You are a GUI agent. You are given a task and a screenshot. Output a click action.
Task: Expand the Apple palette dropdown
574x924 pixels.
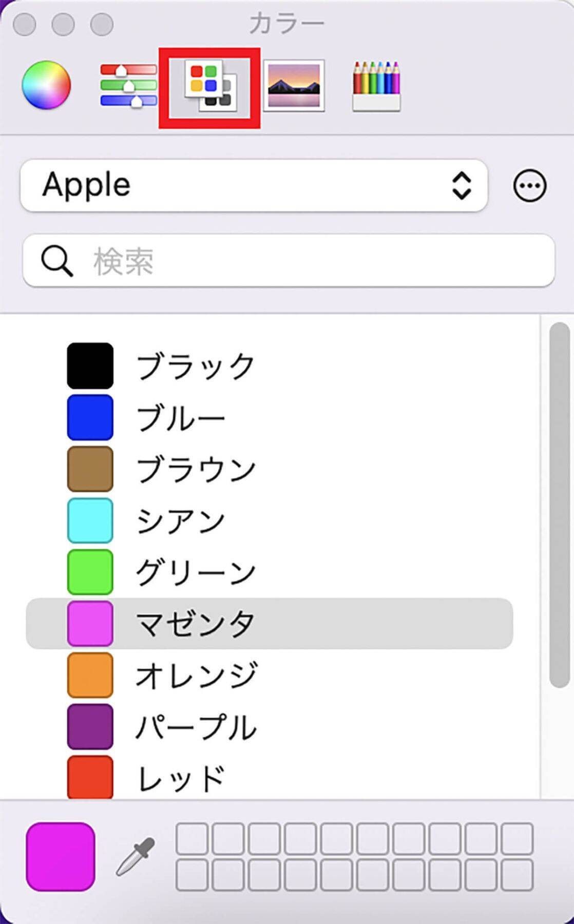coord(254,185)
